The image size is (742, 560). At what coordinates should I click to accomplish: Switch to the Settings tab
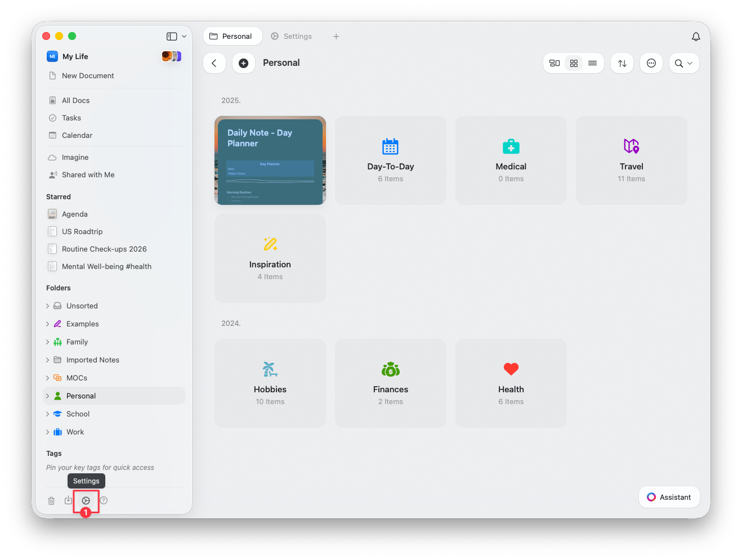click(292, 36)
